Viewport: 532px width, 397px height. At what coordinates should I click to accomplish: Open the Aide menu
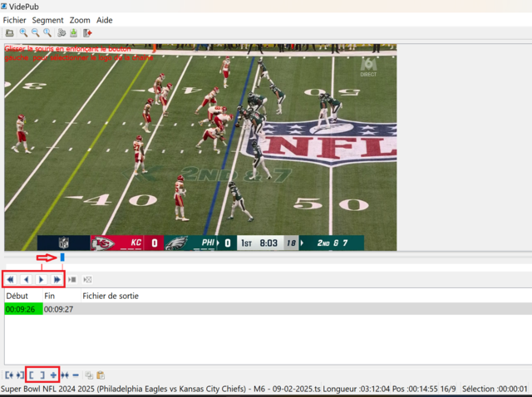[x=104, y=20]
